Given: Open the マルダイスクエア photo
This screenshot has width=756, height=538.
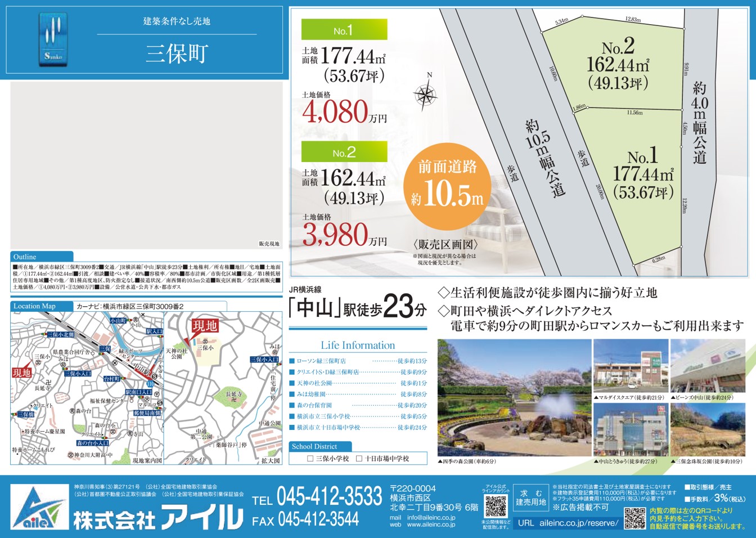Looking at the screenshot, I should 631,366.
